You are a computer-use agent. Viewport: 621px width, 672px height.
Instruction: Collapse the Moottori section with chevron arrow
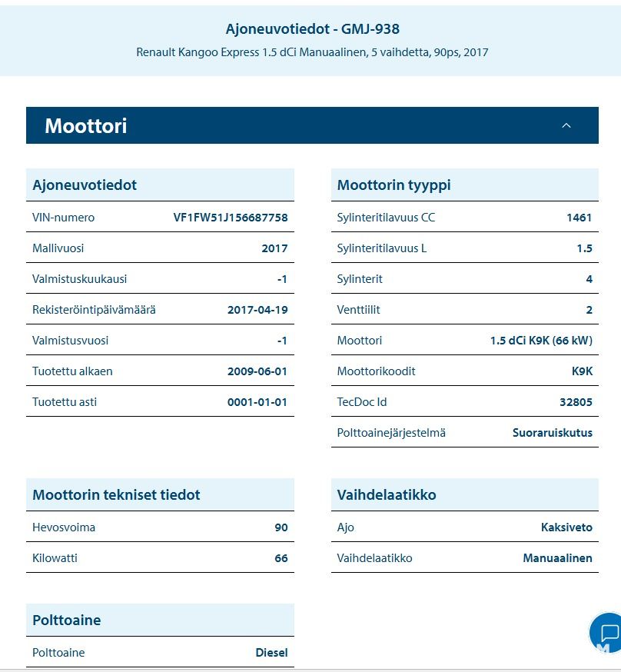566,125
